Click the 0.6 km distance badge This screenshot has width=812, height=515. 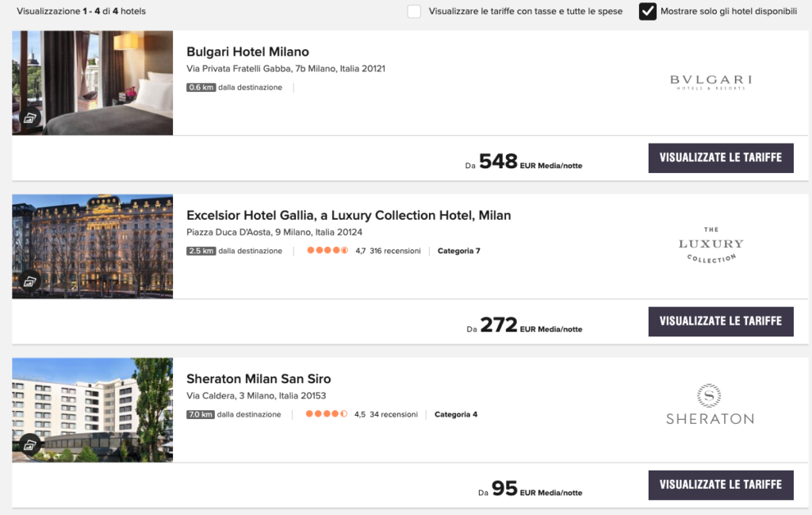click(201, 87)
